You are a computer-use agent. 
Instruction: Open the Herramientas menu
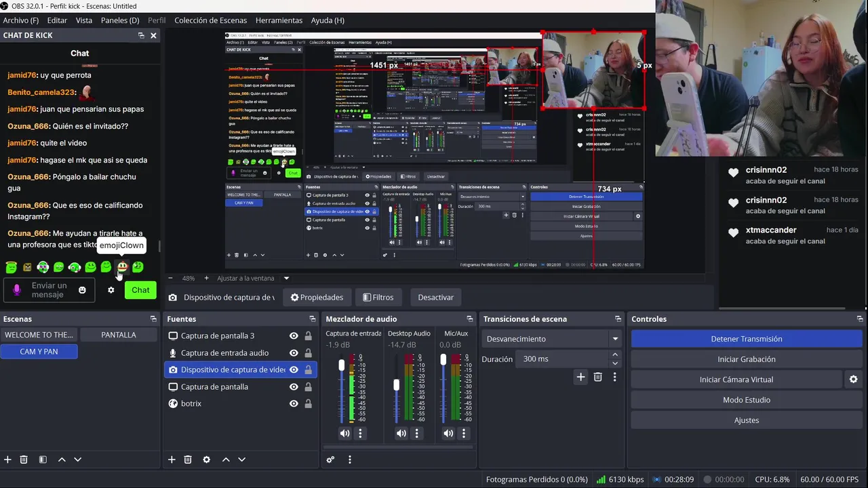coord(279,20)
